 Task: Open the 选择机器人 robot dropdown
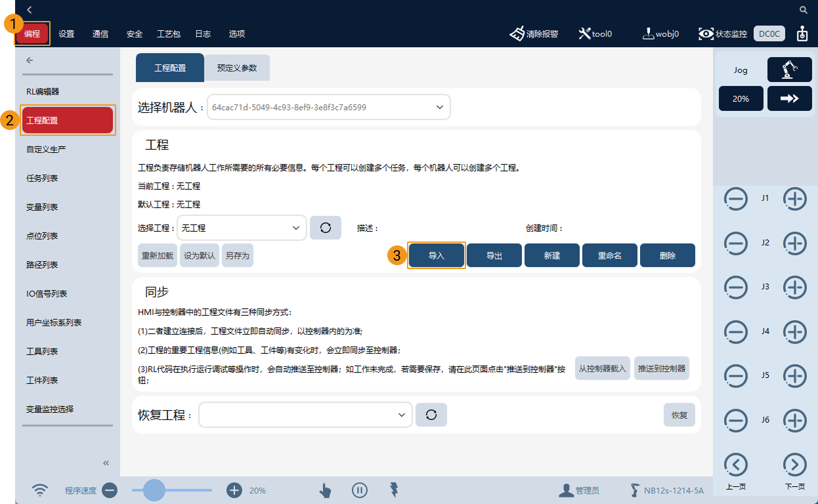(329, 107)
